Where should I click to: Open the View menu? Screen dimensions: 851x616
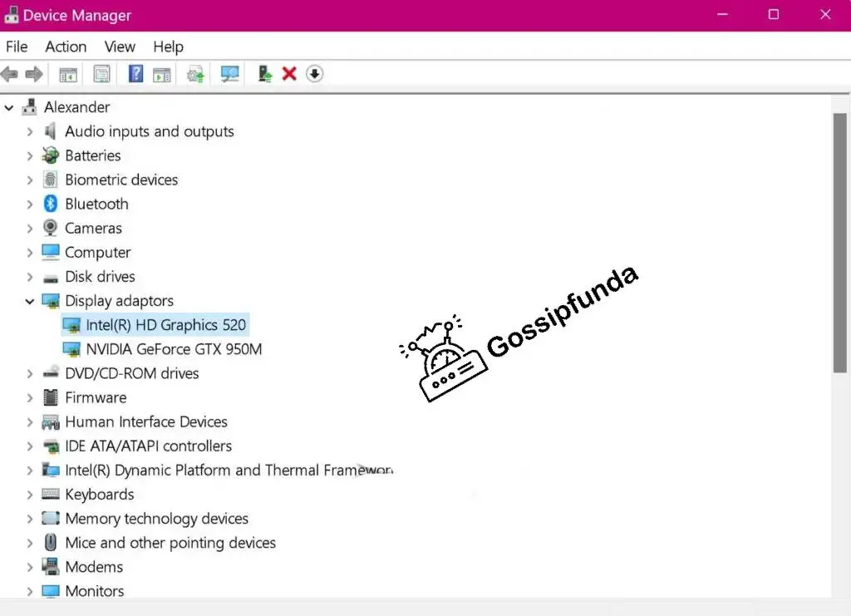pyautogui.click(x=120, y=47)
